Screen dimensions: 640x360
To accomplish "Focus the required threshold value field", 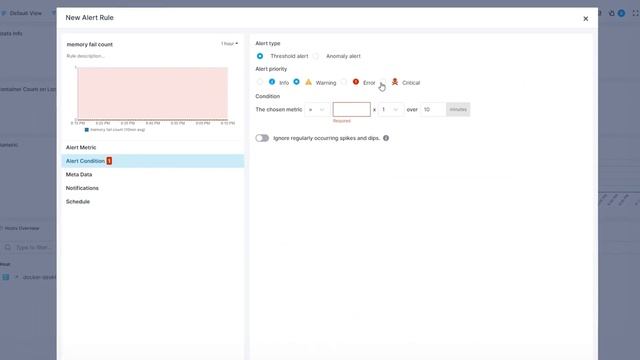I will coord(351,109).
